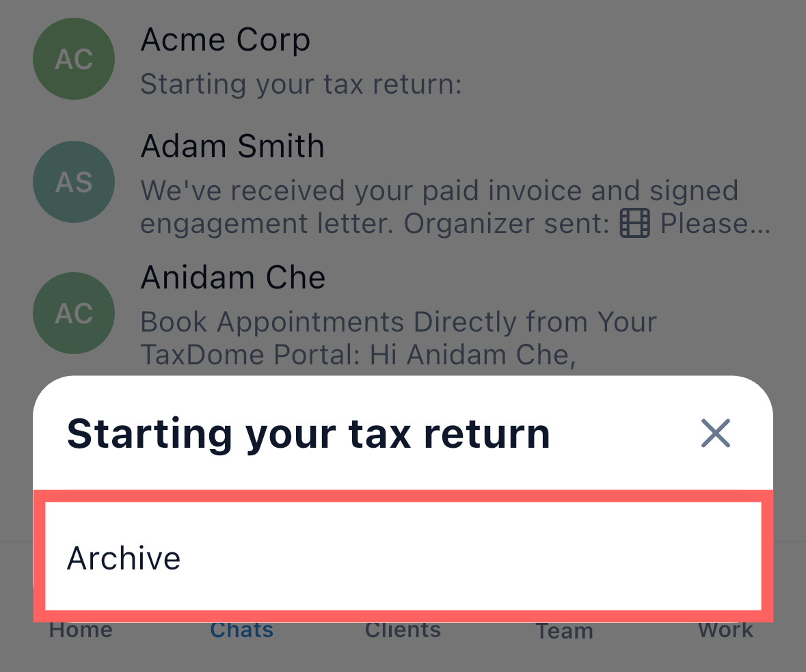
Task: Tap Acme Corp's green AC avatar
Action: coord(74,59)
